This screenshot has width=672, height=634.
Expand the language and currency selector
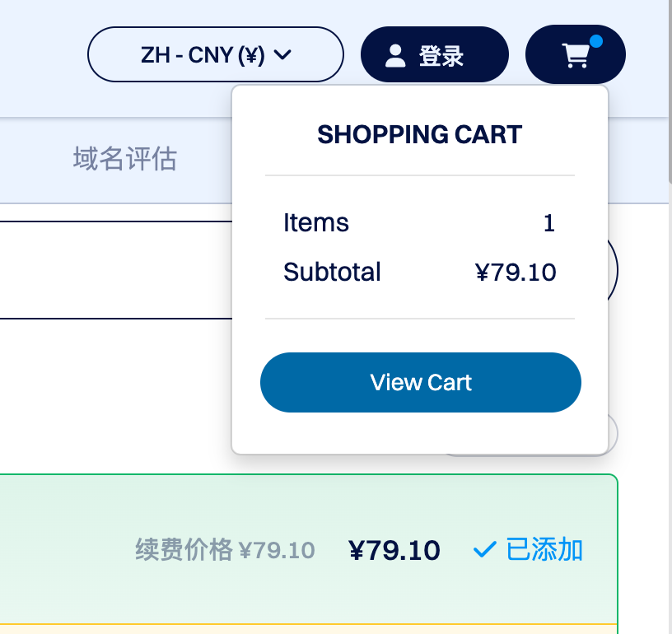pyautogui.click(x=215, y=54)
